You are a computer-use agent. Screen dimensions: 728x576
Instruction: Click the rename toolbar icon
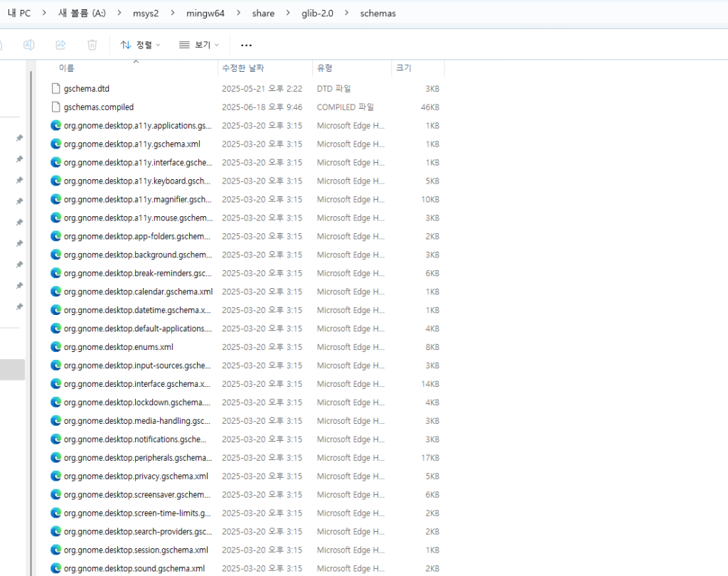(x=28, y=45)
